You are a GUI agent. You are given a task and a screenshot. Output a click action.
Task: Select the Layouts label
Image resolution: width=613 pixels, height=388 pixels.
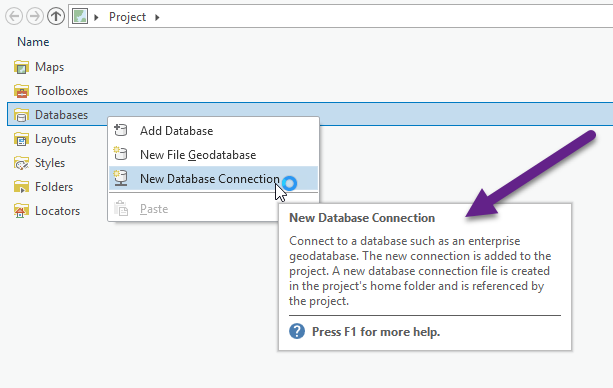coord(56,139)
